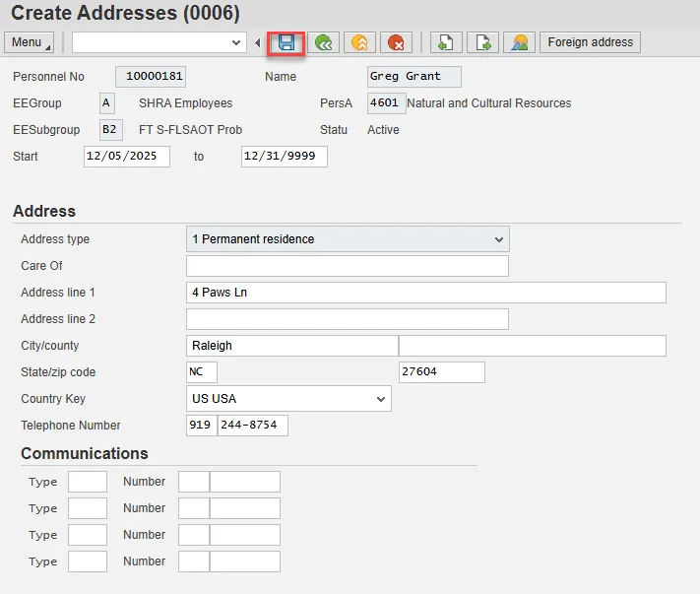The height and width of the screenshot is (594, 700).
Task: Click the person overview icon in toolbar
Action: (x=519, y=42)
